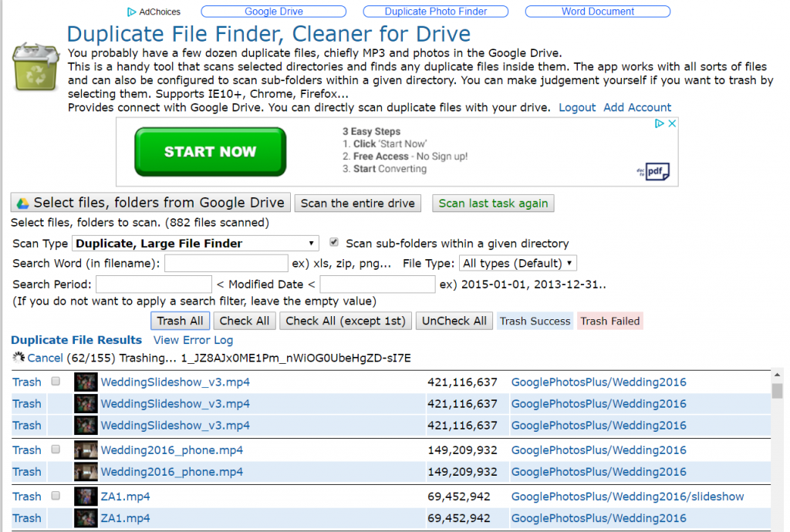Toggle Scan sub-folders within a given directory checkbox

coord(333,242)
